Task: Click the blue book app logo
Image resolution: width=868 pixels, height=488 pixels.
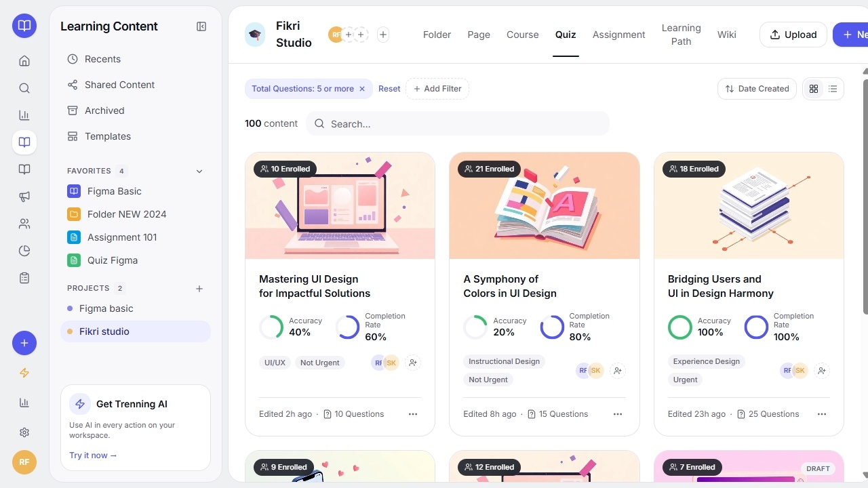Action: coord(24,26)
